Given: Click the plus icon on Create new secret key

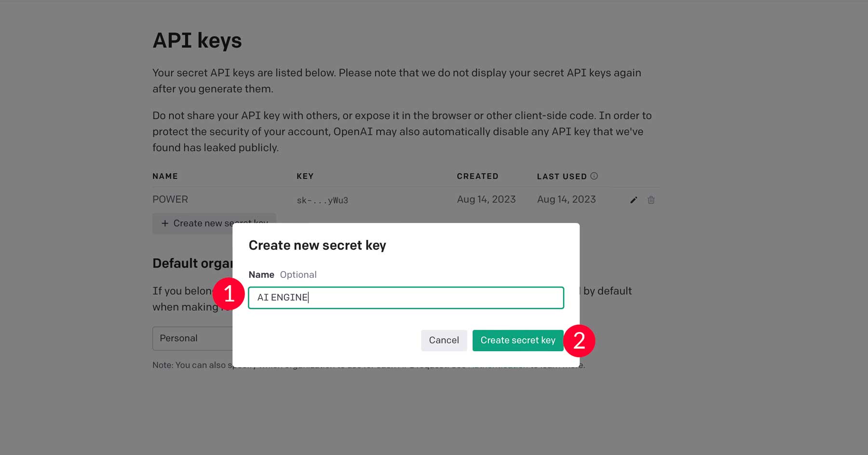Looking at the screenshot, I should click(x=164, y=223).
